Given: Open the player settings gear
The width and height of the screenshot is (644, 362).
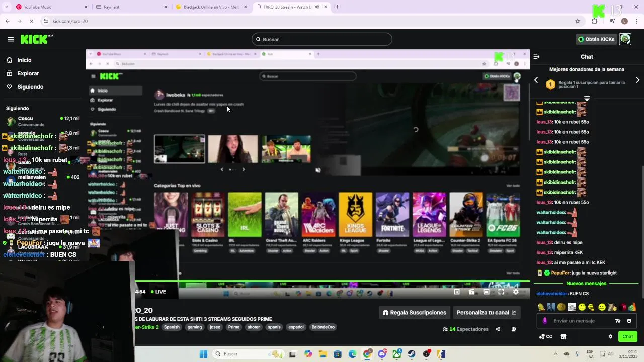Looking at the screenshot, I should coord(516,292).
